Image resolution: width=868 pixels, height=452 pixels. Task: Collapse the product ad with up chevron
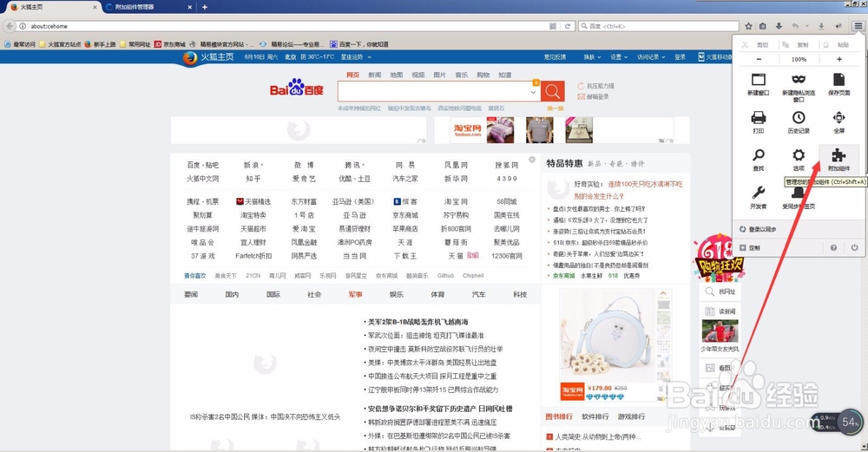tap(663, 293)
